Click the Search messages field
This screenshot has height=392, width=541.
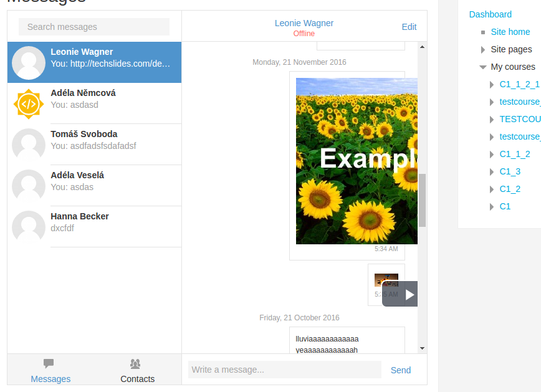tap(94, 27)
